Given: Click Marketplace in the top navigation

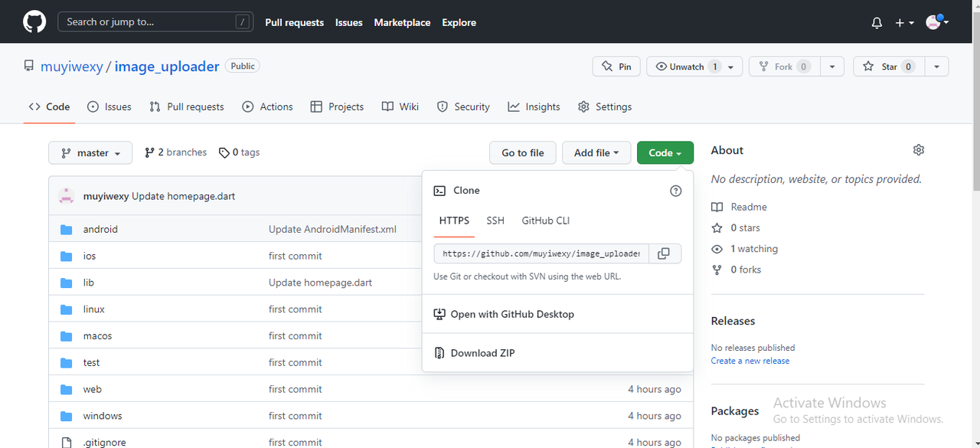Looking at the screenshot, I should (x=402, y=23).
